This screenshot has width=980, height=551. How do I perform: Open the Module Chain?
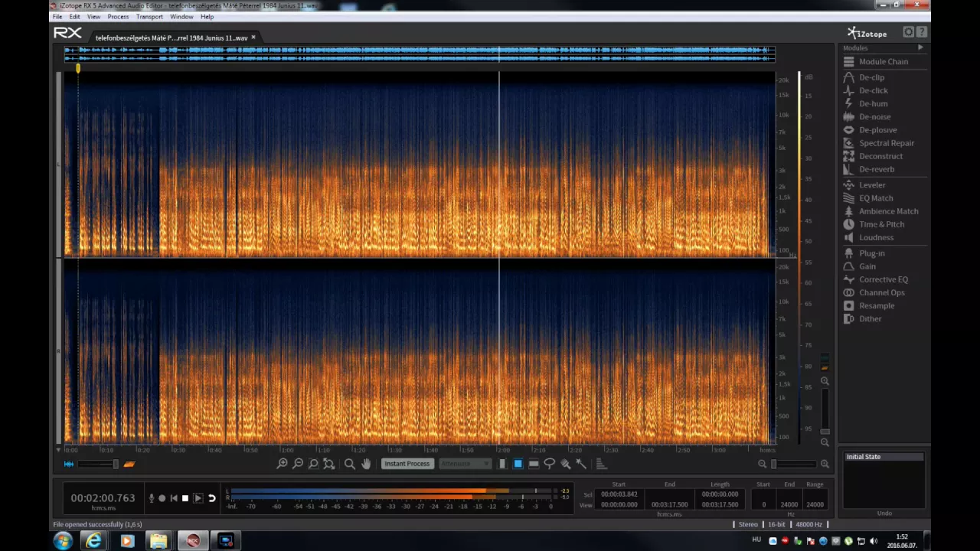click(875, 61)
